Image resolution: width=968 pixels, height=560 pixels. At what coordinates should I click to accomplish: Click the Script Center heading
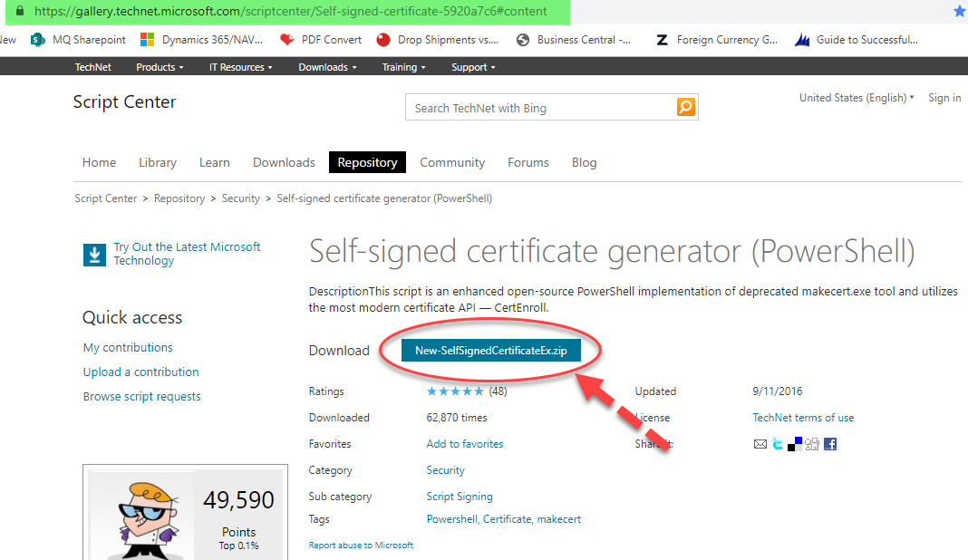[x=125, y=101]
